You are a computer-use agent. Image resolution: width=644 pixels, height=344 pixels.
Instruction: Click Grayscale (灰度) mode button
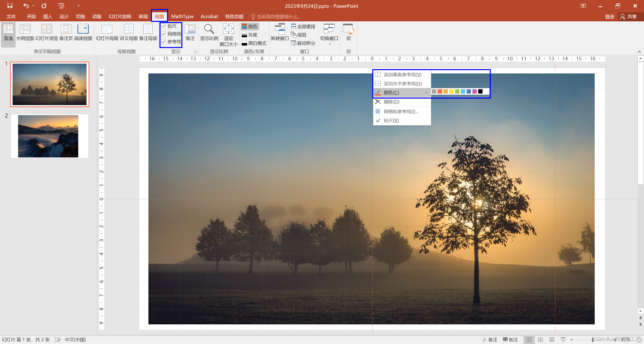250,35
